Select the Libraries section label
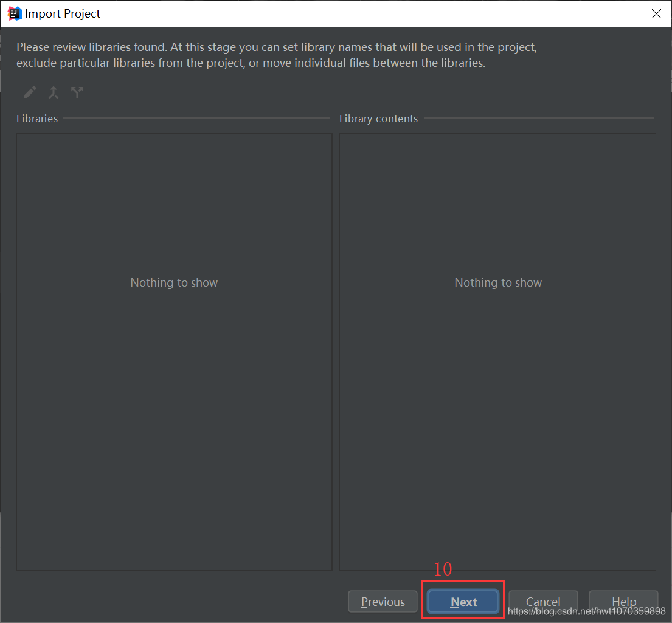672x623 pixels. coord(37,119)
